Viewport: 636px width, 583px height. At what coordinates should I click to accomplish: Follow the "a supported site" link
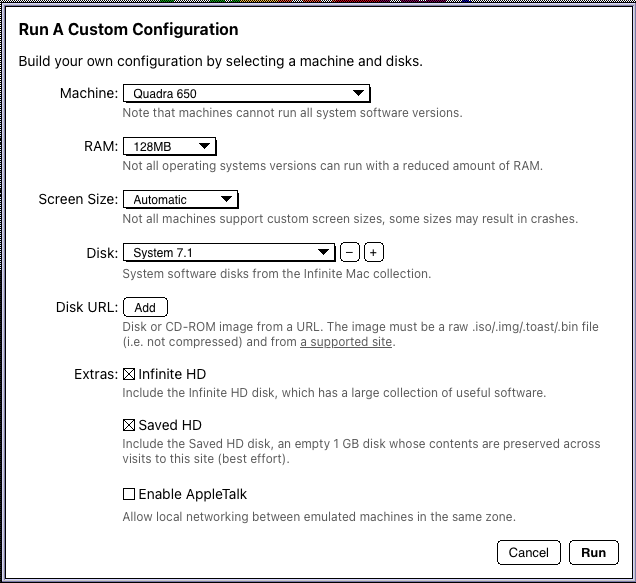point(347,342)
